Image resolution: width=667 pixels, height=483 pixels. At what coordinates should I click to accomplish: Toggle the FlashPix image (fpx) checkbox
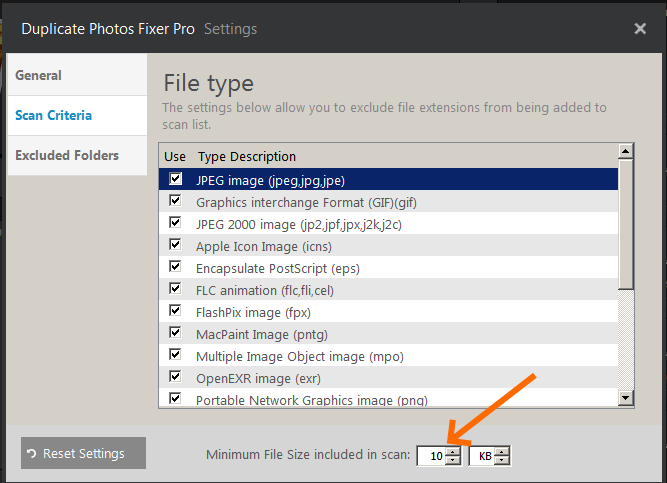[175, 310]
